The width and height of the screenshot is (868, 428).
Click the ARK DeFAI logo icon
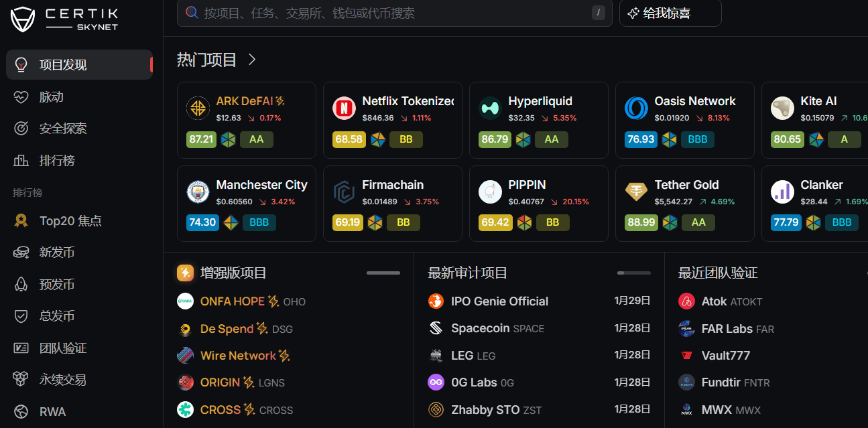point(198,108)
